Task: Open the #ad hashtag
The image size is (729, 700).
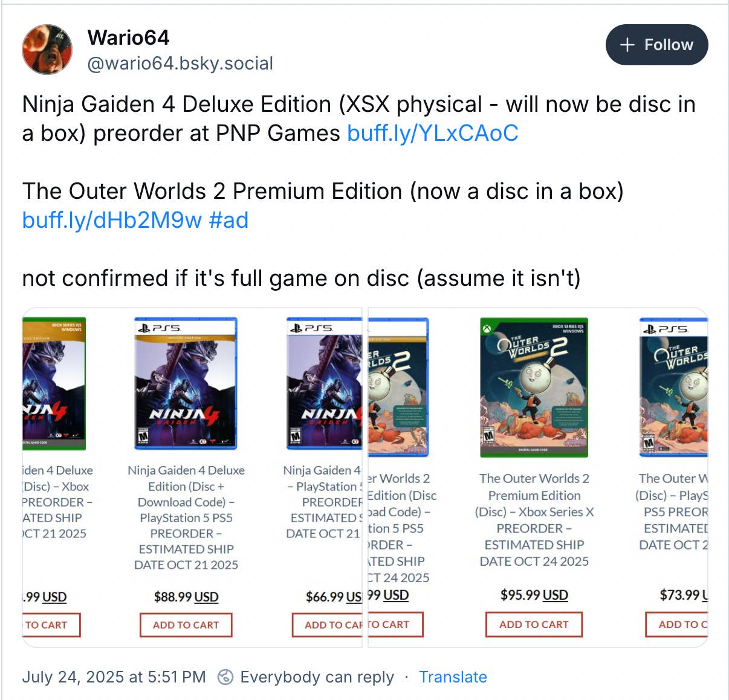Action: 228,220
